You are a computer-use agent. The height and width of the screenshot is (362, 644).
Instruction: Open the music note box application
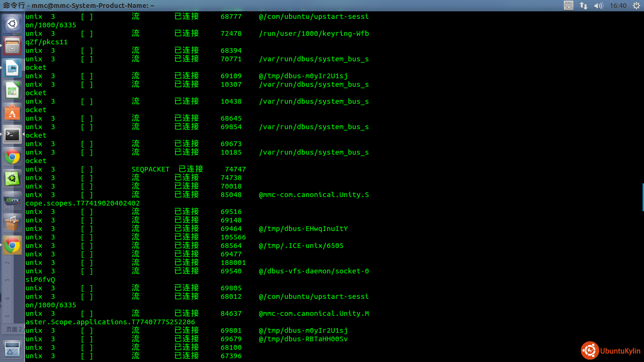pos(12,222)
